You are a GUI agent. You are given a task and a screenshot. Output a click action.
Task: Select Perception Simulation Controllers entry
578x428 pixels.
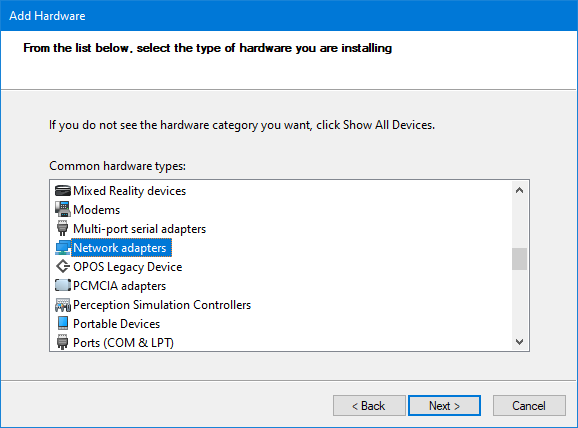click(162, 305)
